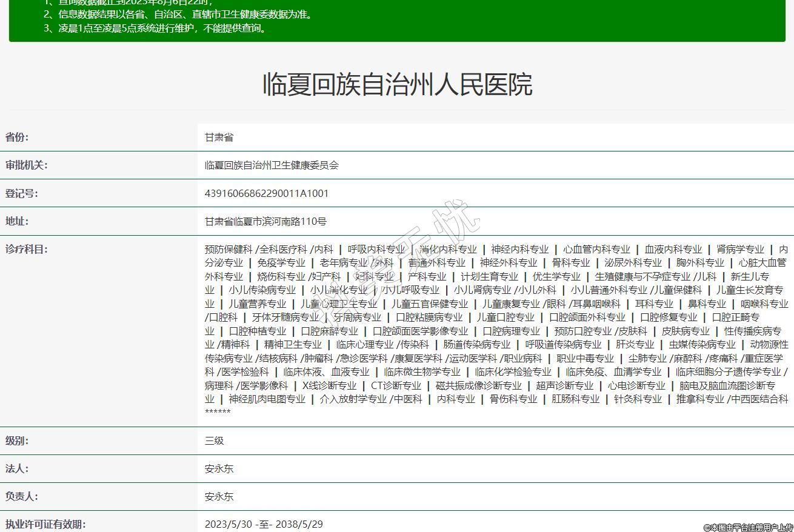Viewport: 794px width, 532px height.
Task: Click the 负责人 row label
Action: (21, 496)
